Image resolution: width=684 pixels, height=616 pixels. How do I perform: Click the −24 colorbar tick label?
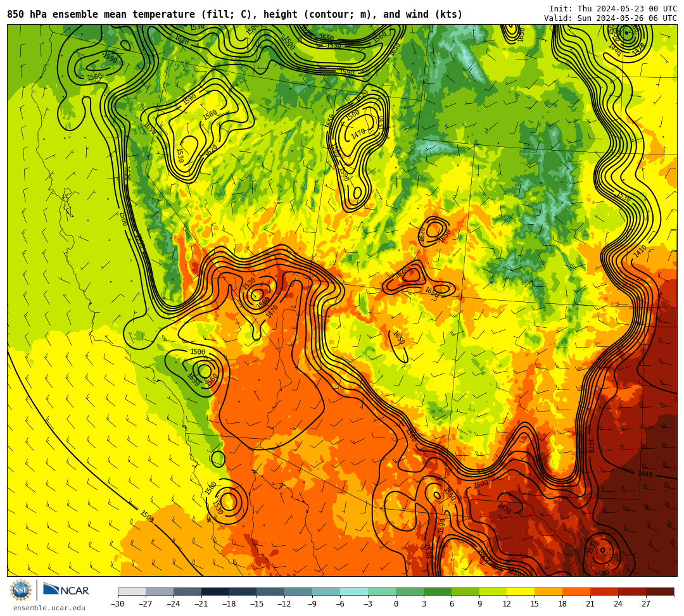pyautogui.click(x=174, y=604)
